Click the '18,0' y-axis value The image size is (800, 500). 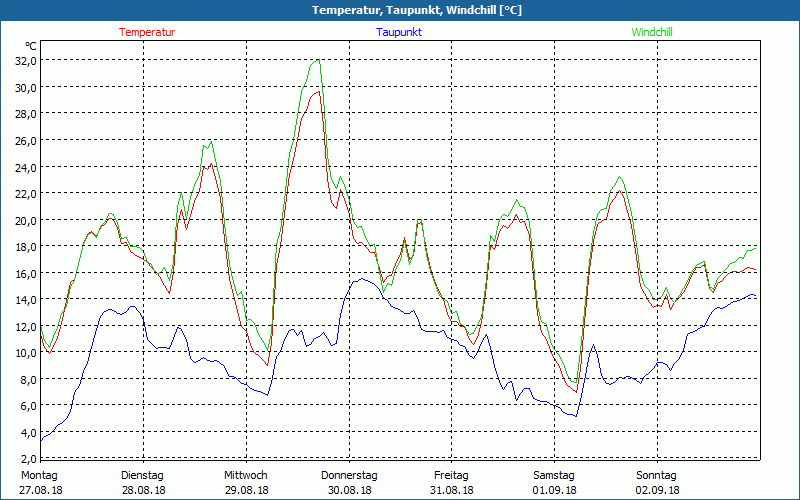(x=26, y=247)
